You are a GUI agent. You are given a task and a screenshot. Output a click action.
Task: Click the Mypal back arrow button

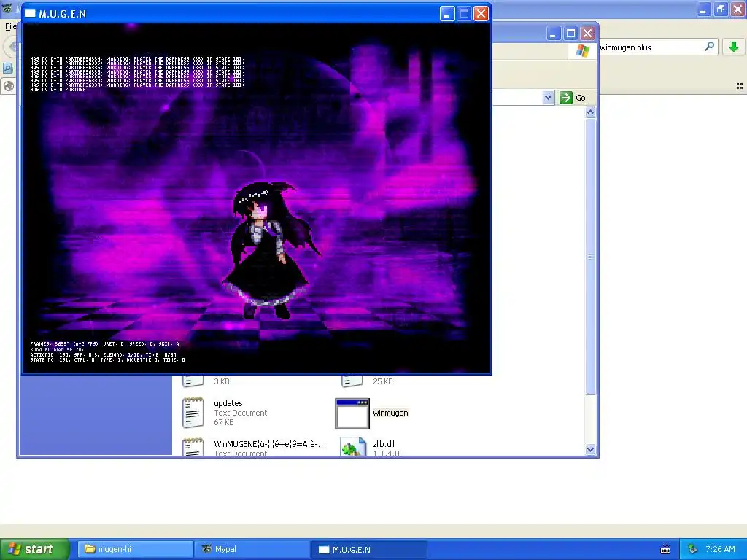pos(12,47)
